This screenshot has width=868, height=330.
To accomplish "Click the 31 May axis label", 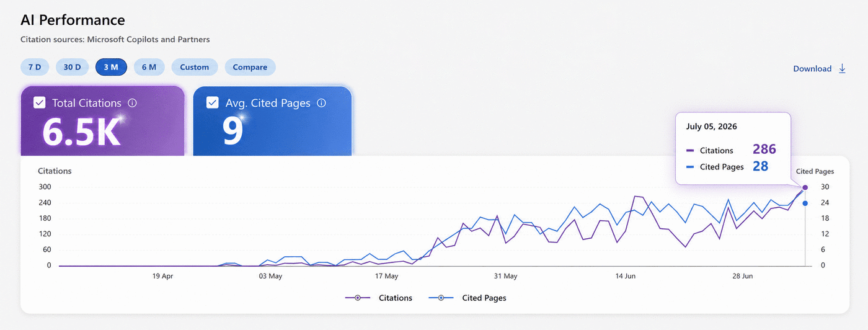I will click(505, 276).
